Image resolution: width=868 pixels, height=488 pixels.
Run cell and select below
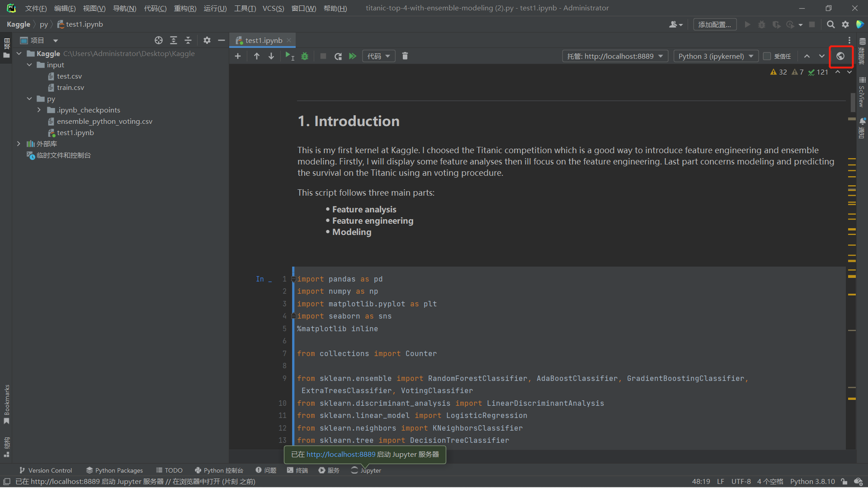[x=290, y=56]
